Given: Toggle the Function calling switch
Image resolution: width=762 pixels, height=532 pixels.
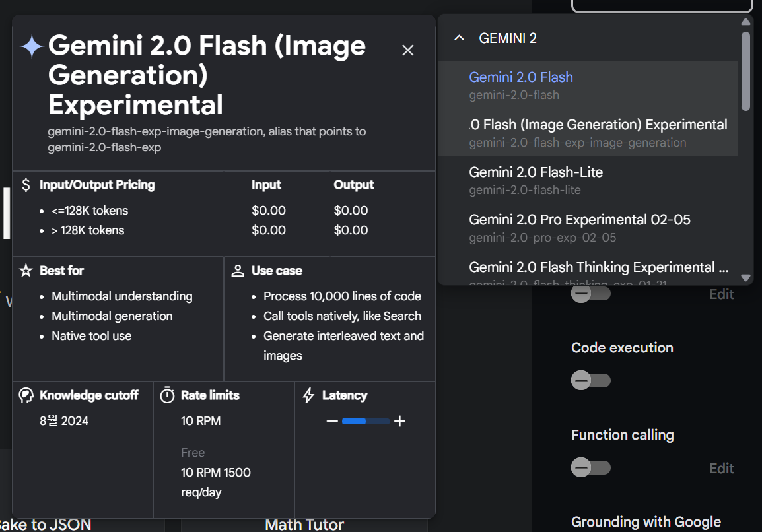Looking at the screenshot, I should (590, 468).
